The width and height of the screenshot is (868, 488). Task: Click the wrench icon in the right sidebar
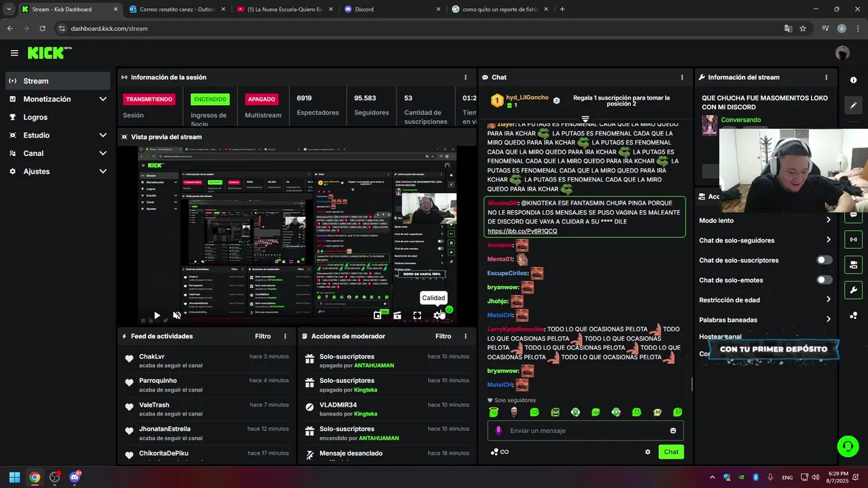pos(853,290)
